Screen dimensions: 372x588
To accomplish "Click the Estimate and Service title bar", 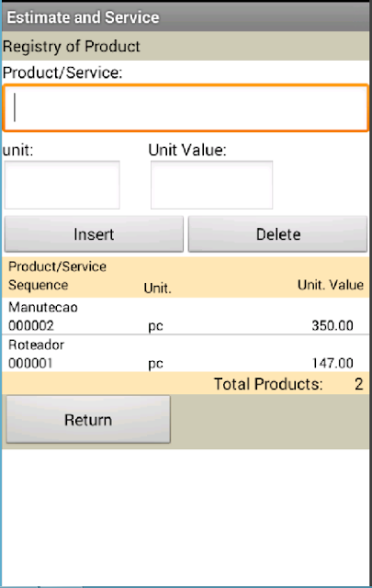I will click(x=186, y=17).
